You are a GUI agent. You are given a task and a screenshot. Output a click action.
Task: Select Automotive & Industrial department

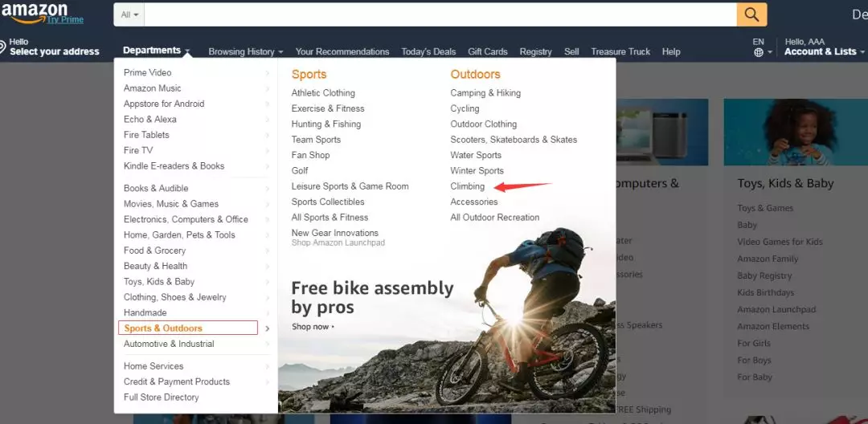tap(169, 343)
